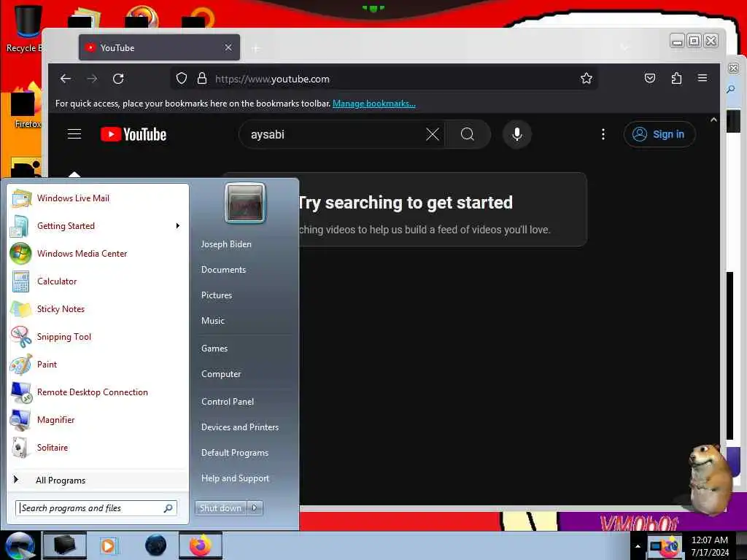Open the Calculator program
747x560 pixels.
tap(98, 281)
